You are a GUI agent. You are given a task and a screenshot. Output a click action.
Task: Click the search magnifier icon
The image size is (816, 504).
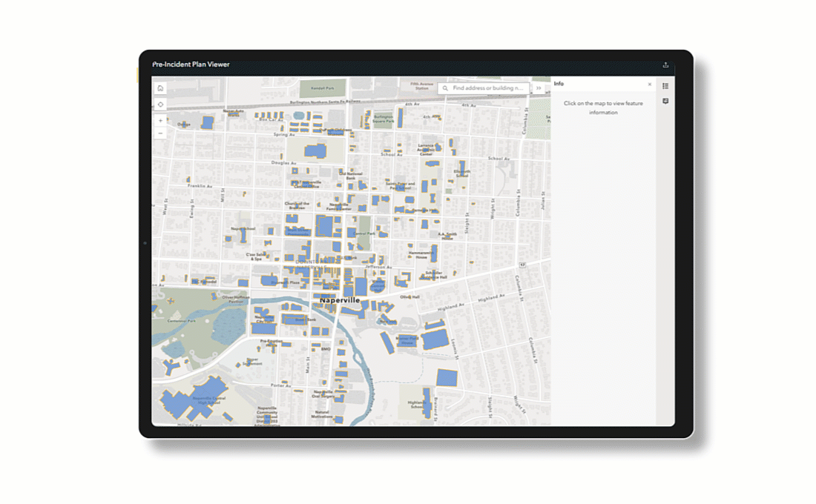(x=445, y=88)
